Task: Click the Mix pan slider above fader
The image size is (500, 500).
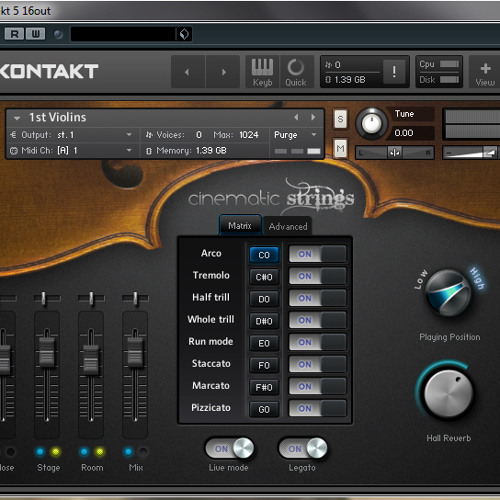Action: click(135, 298)
